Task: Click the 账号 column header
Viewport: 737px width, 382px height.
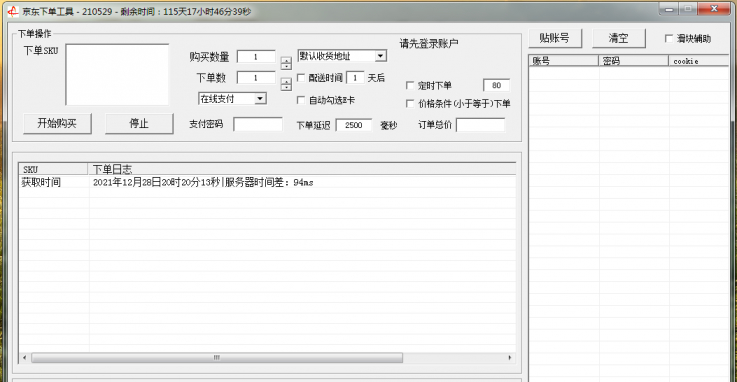Action: point(564,61)
